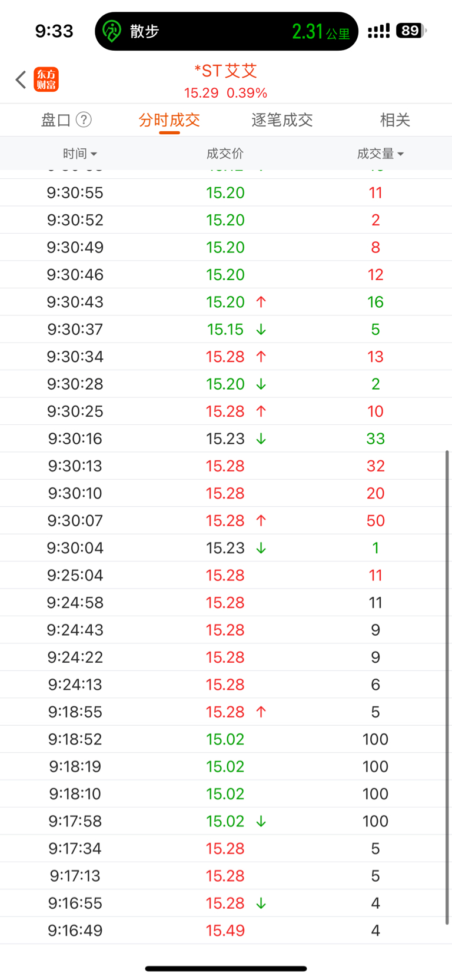Tap the 盘口 help question mark icon

pyautogui.click(x=84, y=120)
